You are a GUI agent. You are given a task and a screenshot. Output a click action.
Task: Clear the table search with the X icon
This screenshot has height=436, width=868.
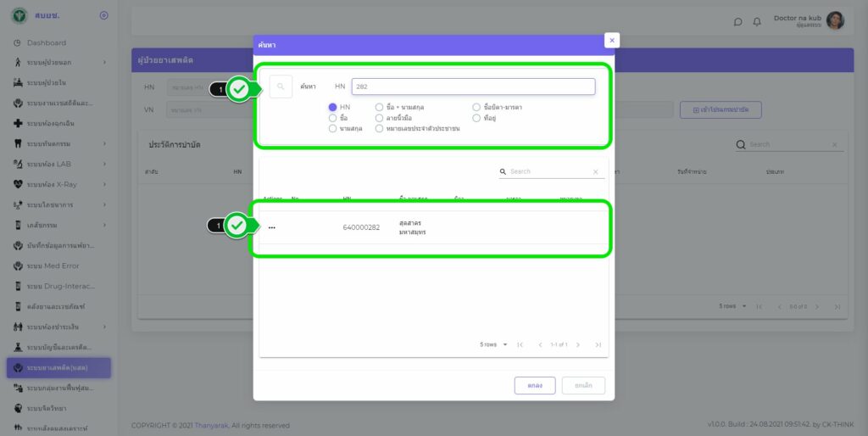point(595,171)
